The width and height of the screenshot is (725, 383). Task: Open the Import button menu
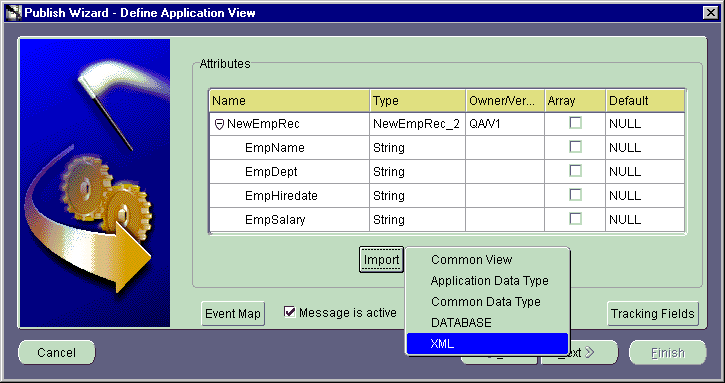381,260
